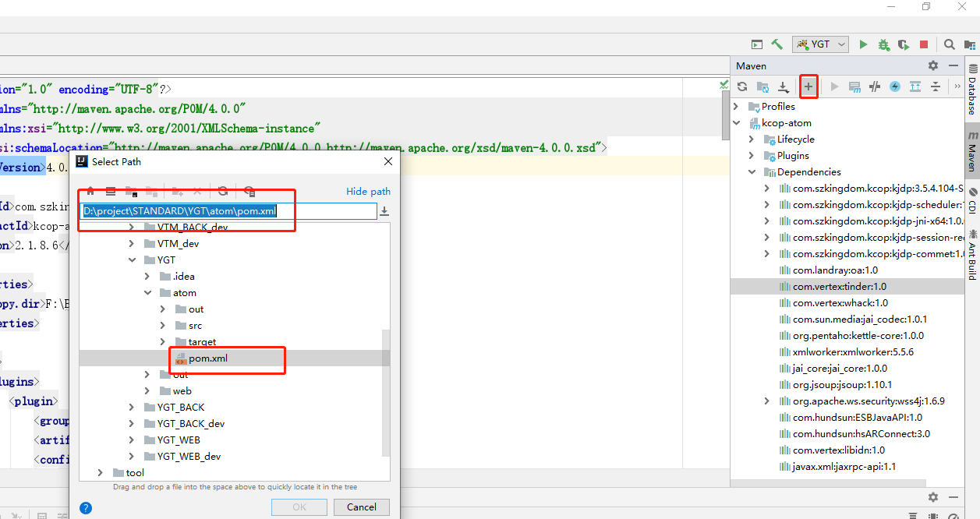The height and width of the screenshot is (519, 980).
Task: Click Select Path dialog tree scrollbar
Action: (385, 393)
